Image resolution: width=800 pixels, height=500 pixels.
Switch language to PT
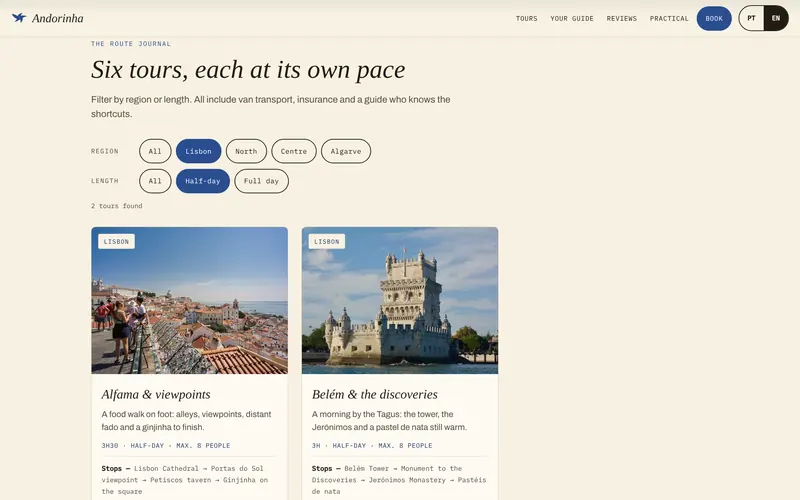point(751,18)
